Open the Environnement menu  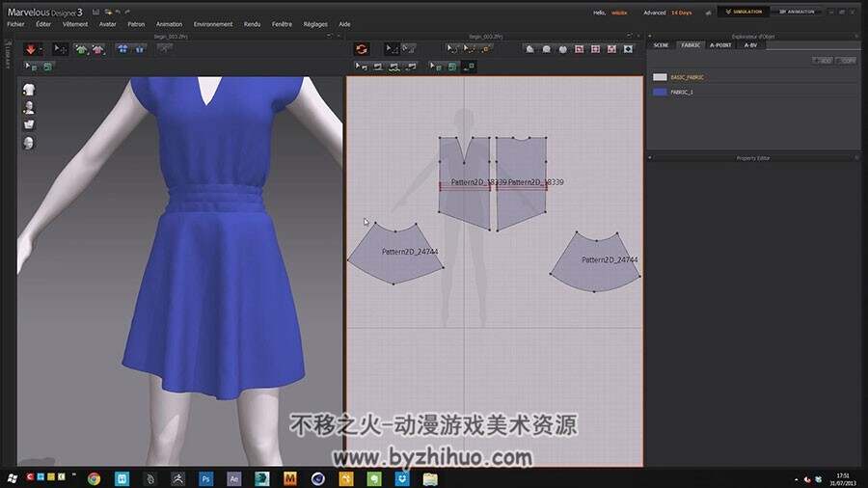[213, 24]
